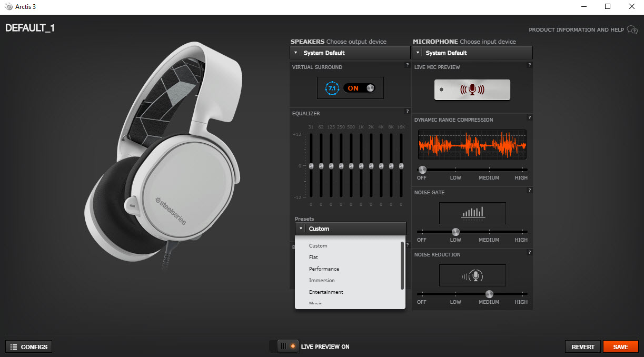Click the noise gate bars graphic
The width and height of the screenshot is (644, 357).
[473, 213]
